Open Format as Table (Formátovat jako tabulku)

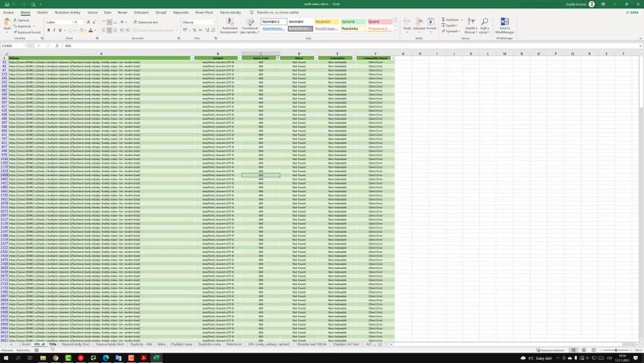[250, 26]
